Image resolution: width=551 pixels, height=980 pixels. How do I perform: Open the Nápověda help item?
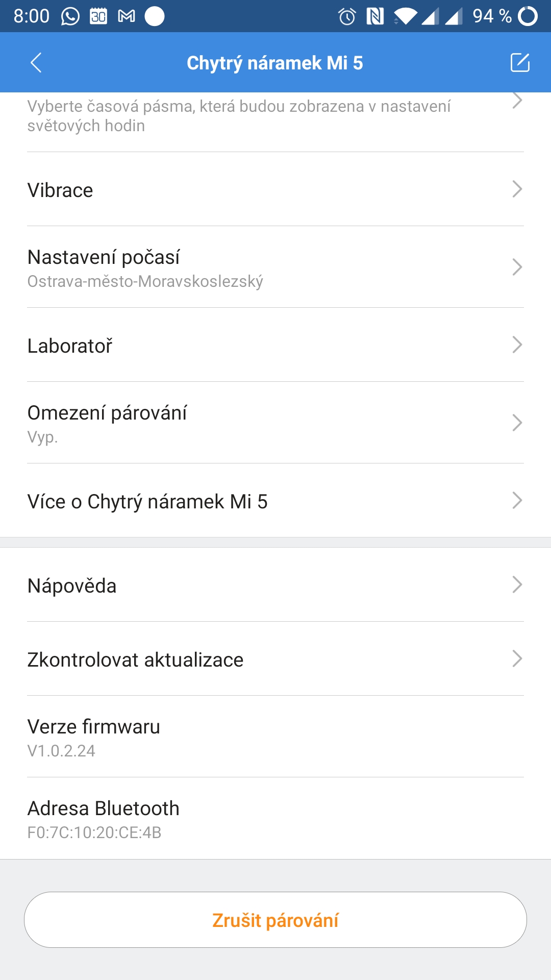(x=275, y=585)
